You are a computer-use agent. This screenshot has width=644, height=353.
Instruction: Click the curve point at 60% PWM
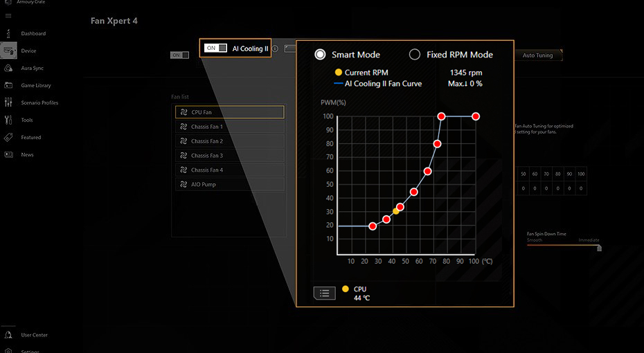point(427,172)
